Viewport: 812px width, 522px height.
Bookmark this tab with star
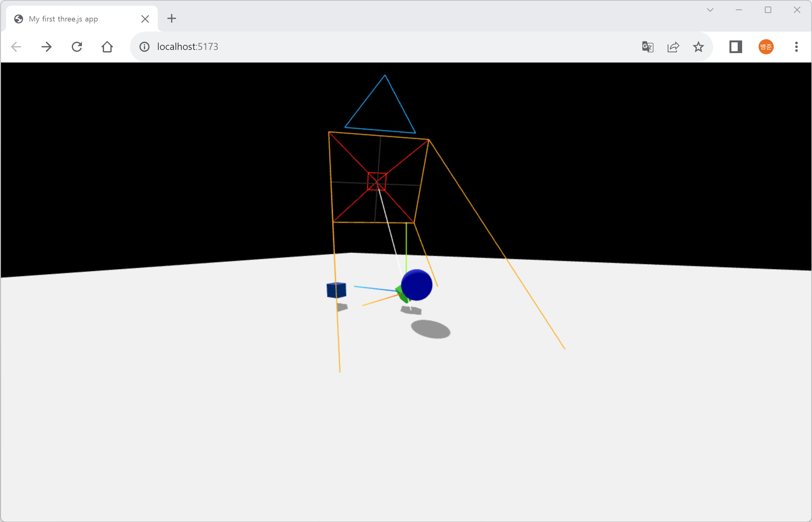698,47
